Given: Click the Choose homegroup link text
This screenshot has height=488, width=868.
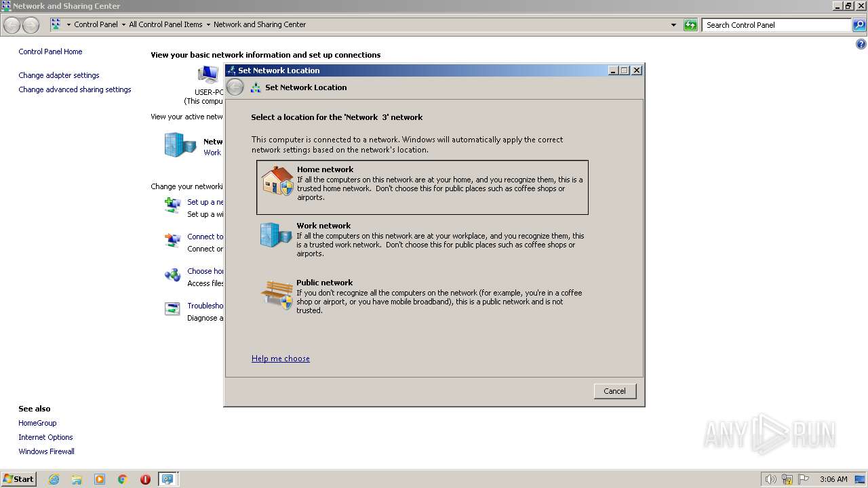Looking at the screenshot, I should pyautogui.click(x=205, y=271).
